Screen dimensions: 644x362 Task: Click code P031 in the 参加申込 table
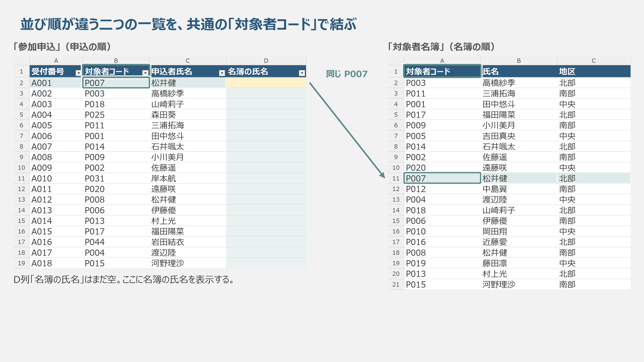[x=116, y=178]
